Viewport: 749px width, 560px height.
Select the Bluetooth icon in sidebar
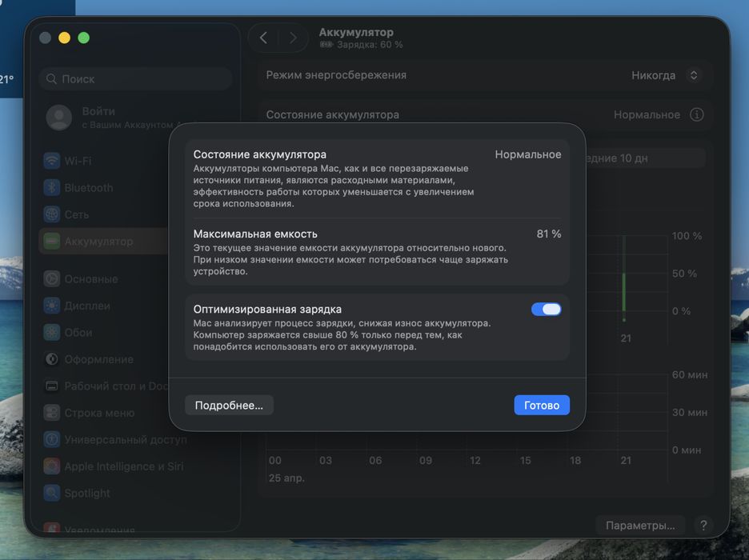[51, 188]
